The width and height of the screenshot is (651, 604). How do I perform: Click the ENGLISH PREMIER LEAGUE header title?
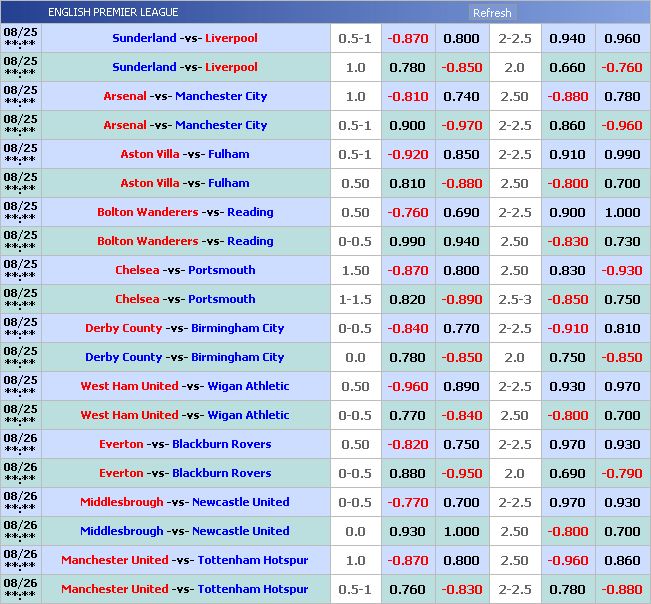pos(113,13)
